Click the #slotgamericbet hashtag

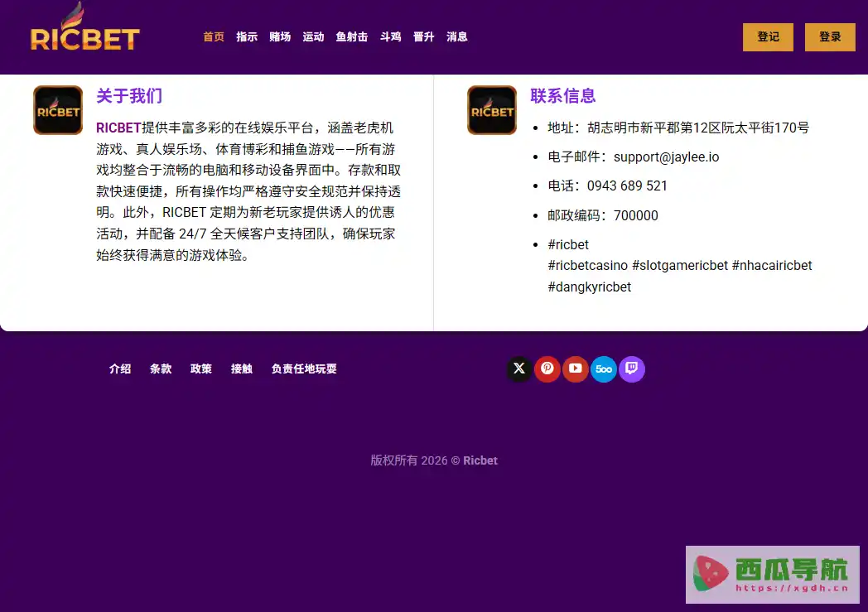(x=680, y=266)
